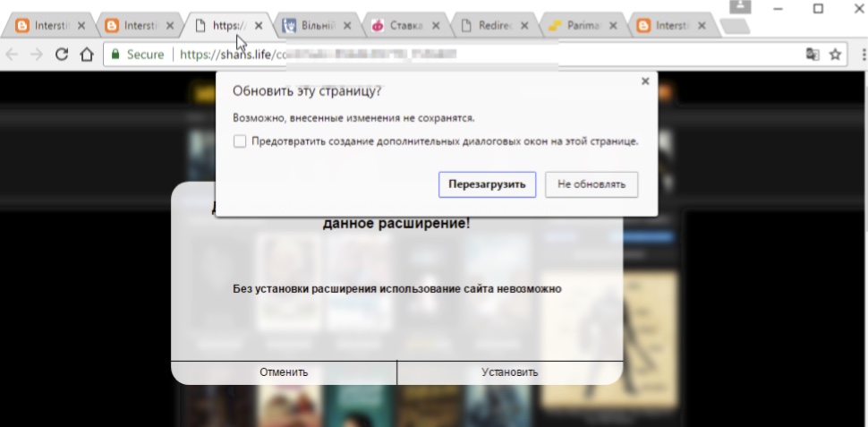Bookmark this page with the star icon

(x=835, y=55)
